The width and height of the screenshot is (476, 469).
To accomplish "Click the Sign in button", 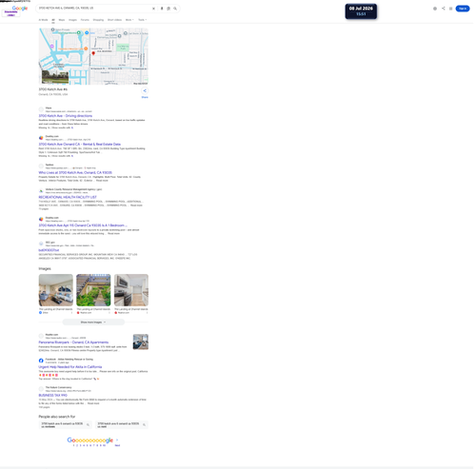I will click(x=463, y=9).
